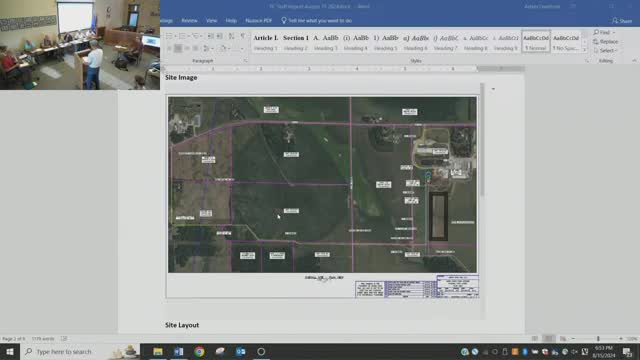Justify the paragraph text

coord(196,49)
